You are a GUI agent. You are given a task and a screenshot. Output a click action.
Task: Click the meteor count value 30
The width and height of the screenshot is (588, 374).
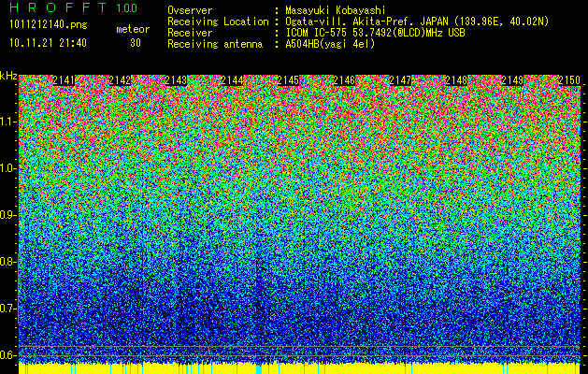[x=136, y=43]
